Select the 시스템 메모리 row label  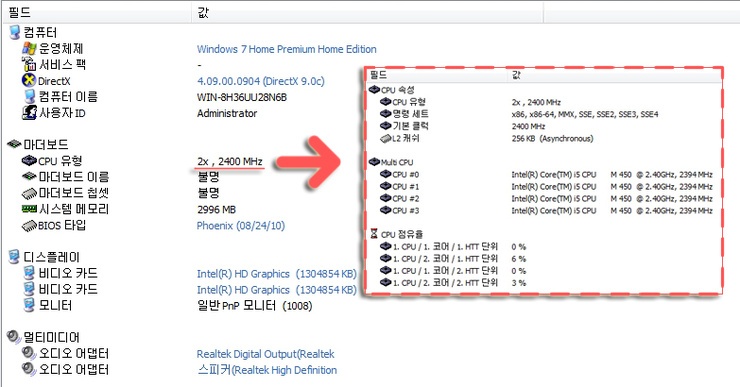pos(74,209)
